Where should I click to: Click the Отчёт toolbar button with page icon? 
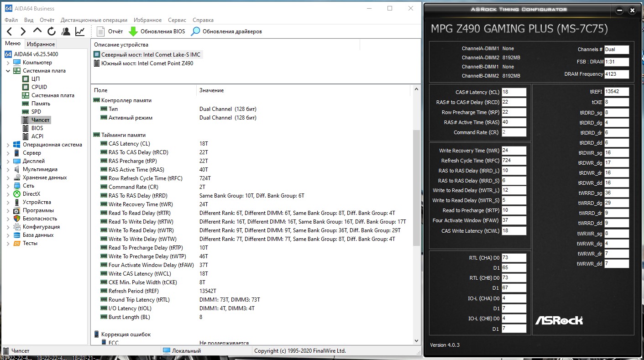point(110,31)
